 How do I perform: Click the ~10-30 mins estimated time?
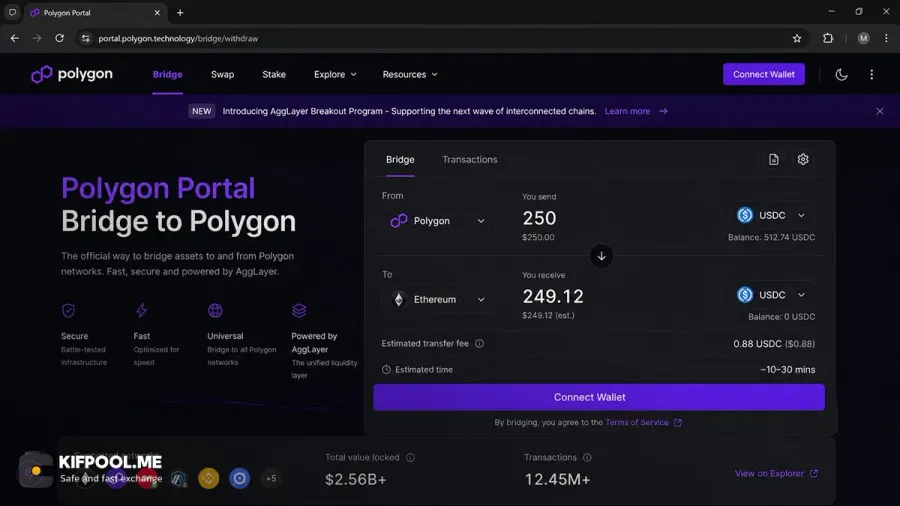click(788, 369)
